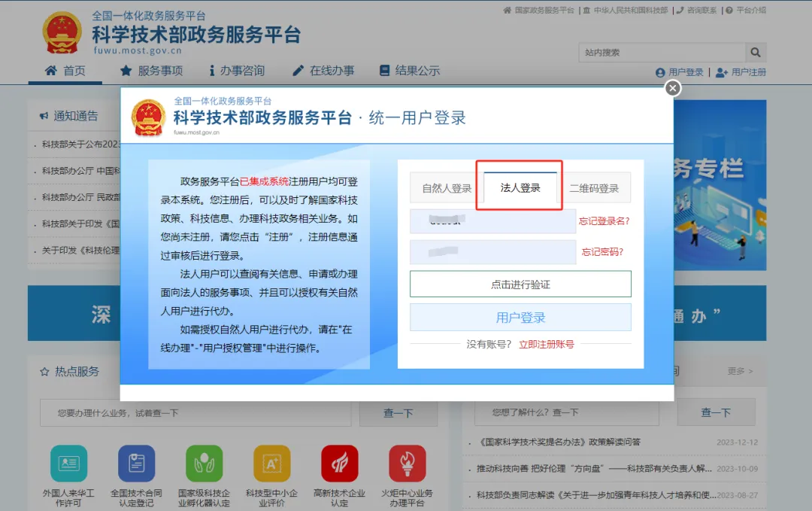
Task: Switch to 自然人登录 tab
Action: pos(447,188)
